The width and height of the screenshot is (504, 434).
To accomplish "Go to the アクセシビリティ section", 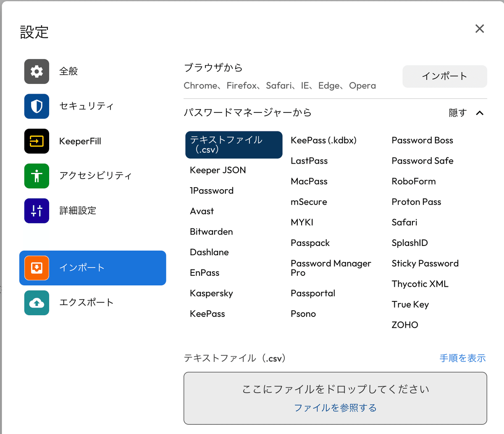I will 95,176.
